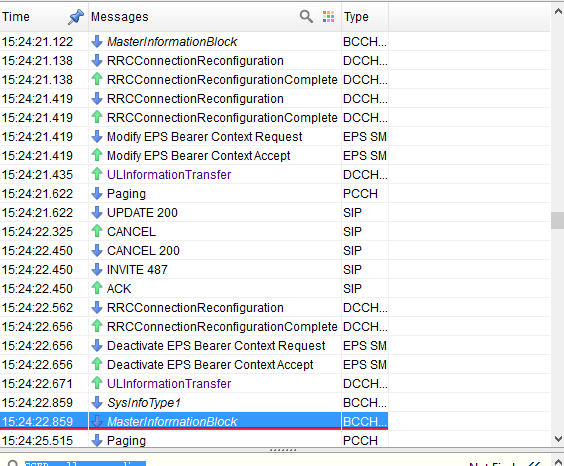Click the pin icon in Time column header
The image size is (564, 466).
[x=76, y=17]
